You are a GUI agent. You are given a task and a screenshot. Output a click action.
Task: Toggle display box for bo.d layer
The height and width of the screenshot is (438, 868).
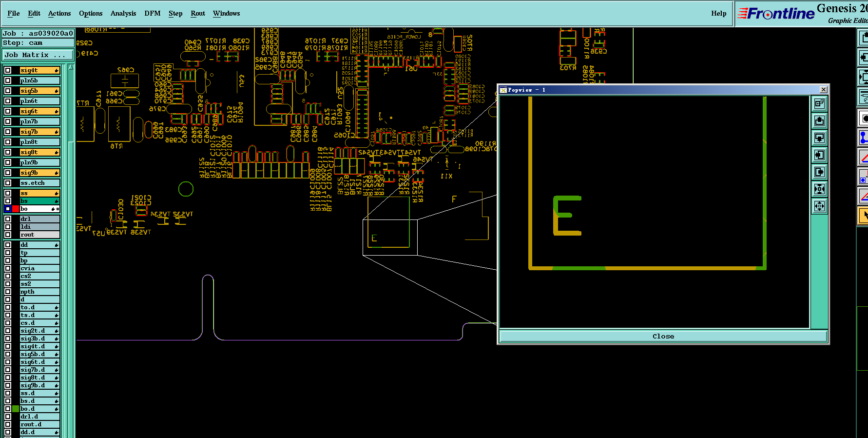tap(8, 409)
